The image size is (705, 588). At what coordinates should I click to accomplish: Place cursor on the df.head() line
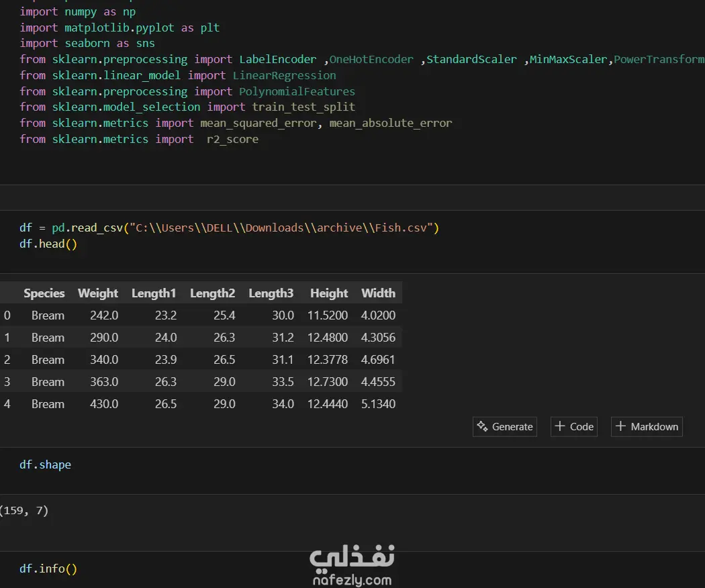[48, 244]
